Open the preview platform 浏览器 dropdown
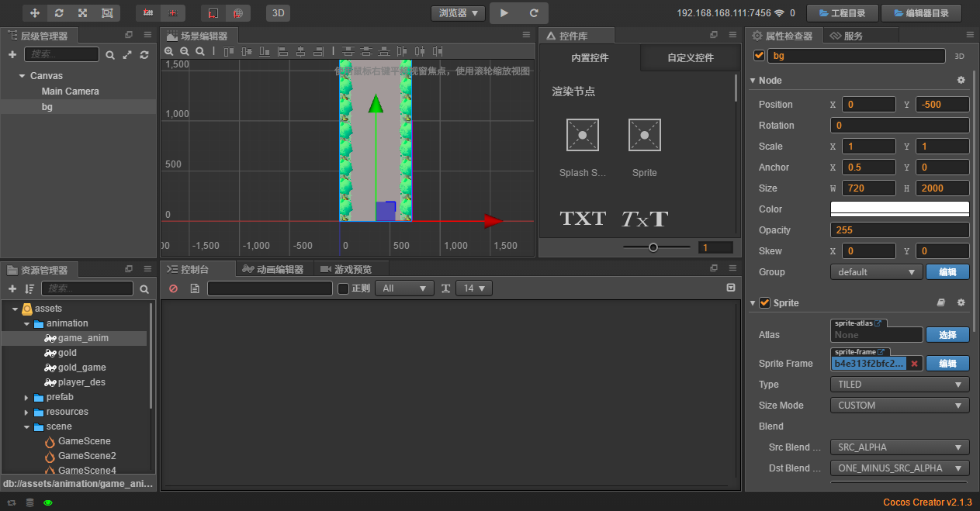 [458, 13]
